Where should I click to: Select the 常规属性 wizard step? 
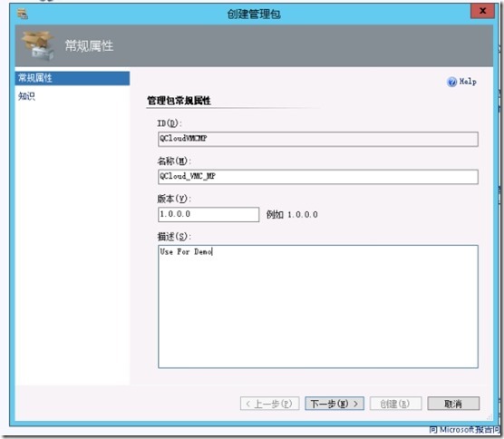click(73, 78)
